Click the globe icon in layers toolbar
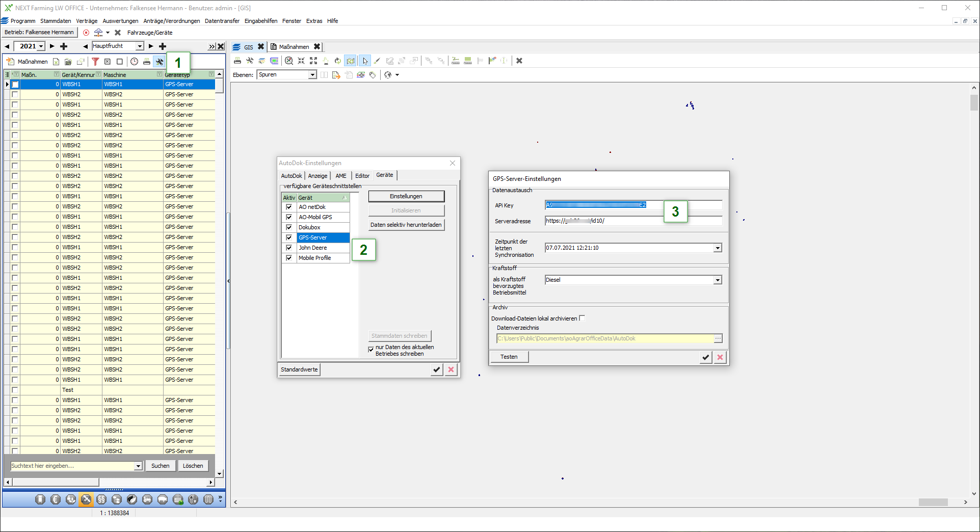 click(x=388, y=75)
